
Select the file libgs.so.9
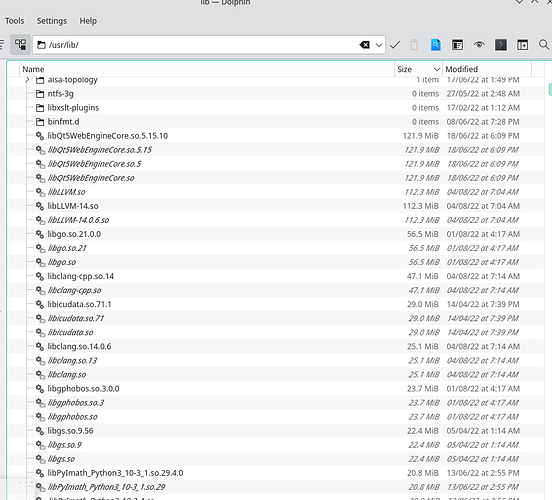(64, 445)
